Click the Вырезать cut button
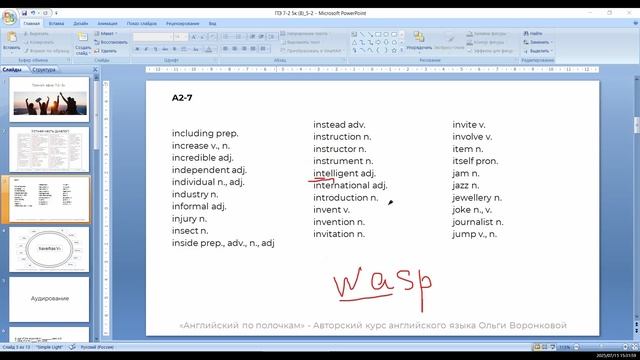This screenshot has width=640, height=360. (x=36, y=33)
